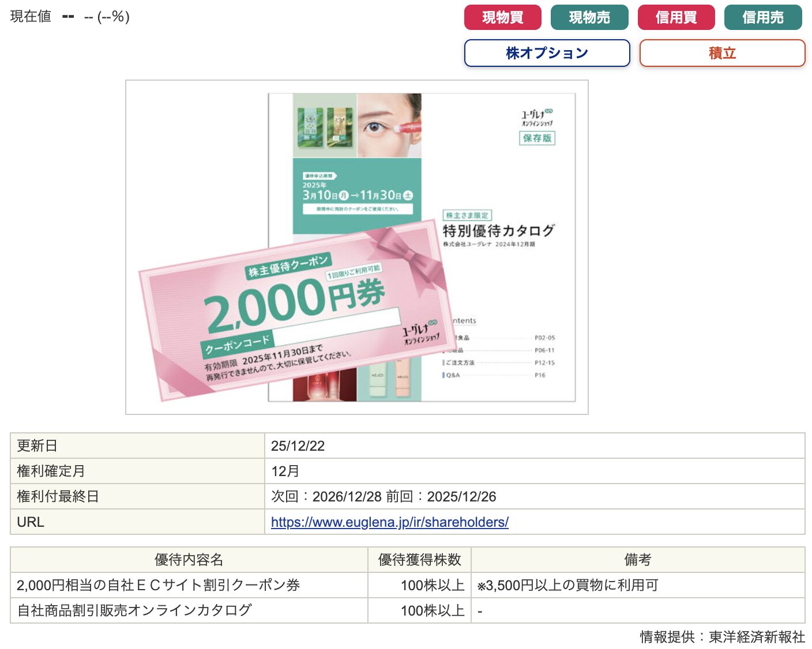
Task: Click the 積立 button
Action: click(x=722, y=53)
